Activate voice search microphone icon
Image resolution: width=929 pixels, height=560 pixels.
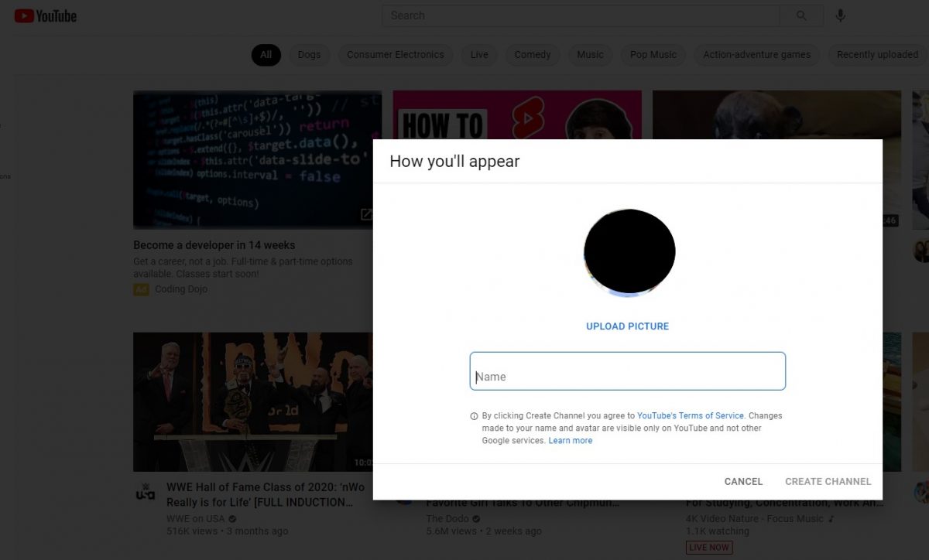841,15
